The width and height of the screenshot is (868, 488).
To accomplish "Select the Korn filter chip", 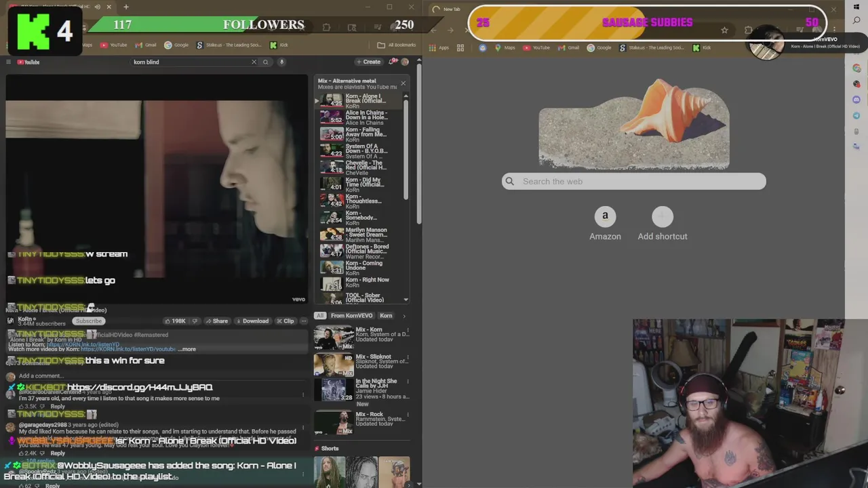I will coord(386,316).
